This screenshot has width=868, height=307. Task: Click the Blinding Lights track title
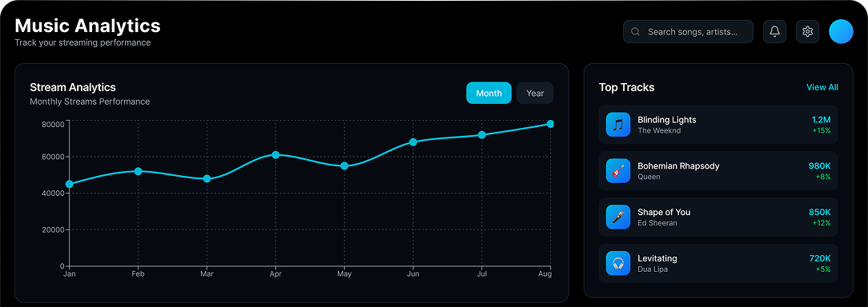[667, 119]
